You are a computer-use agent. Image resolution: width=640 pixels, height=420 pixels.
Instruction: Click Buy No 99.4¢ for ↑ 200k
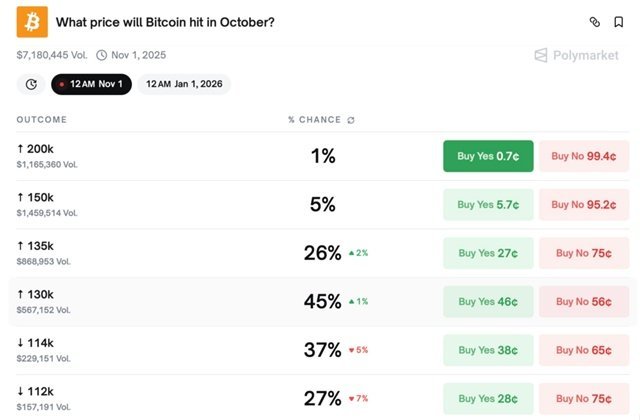[x=586, y=156]
